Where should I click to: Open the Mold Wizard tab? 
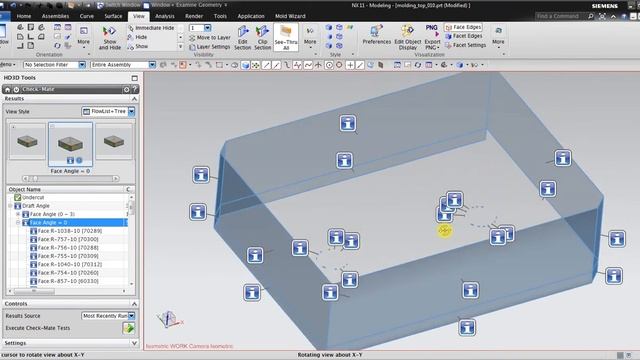point(290,16)
